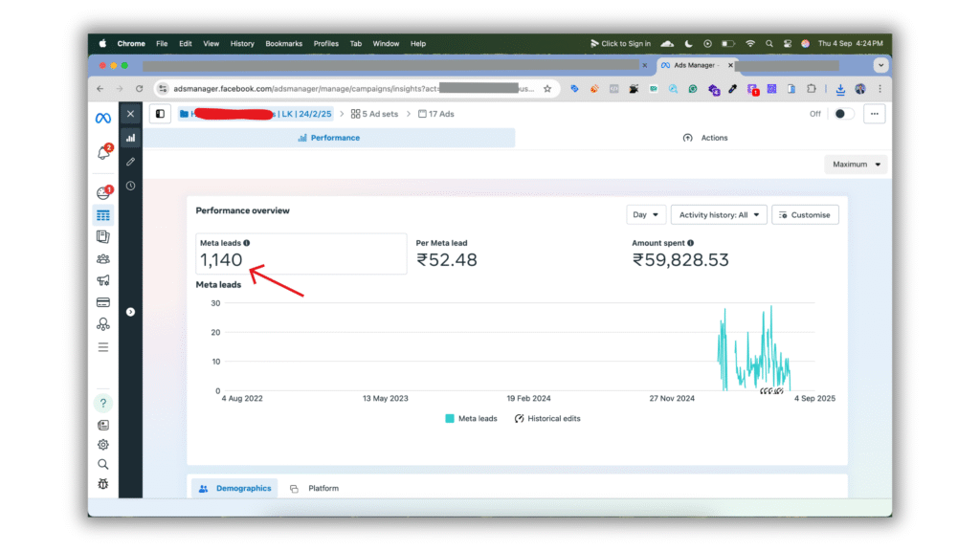Toggle the Meta leads legend series
Viewport: 980px width, 551px height.
[x=471, y=419]
